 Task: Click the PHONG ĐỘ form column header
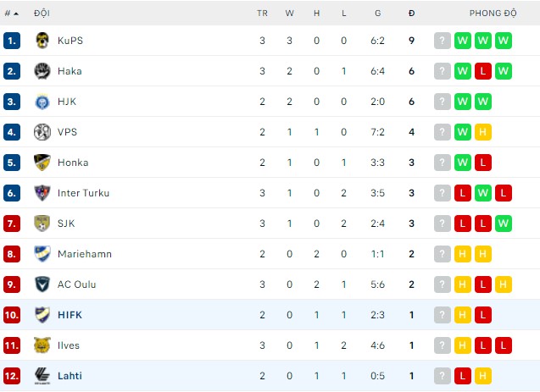click(493, 14)
